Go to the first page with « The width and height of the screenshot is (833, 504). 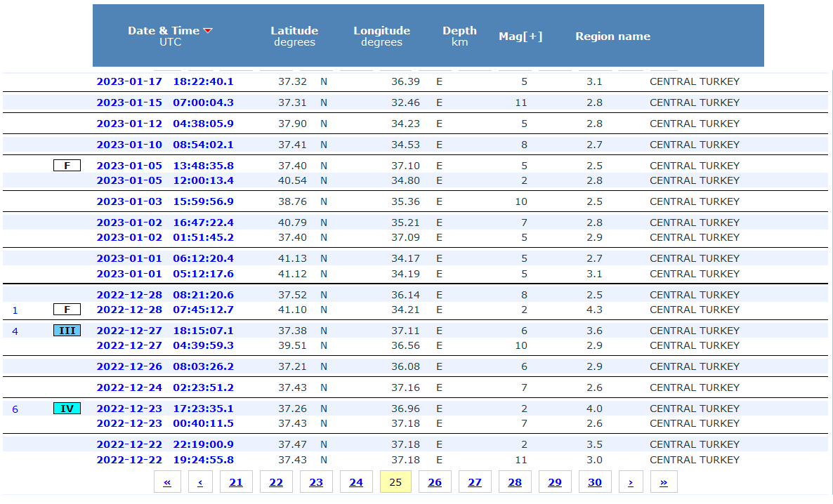click(167, 482)
